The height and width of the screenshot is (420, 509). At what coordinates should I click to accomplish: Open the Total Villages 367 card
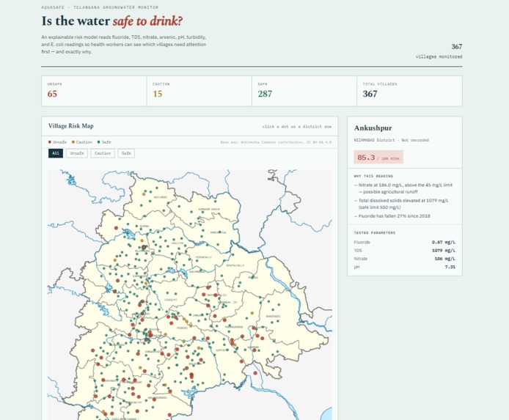point(409,91)
